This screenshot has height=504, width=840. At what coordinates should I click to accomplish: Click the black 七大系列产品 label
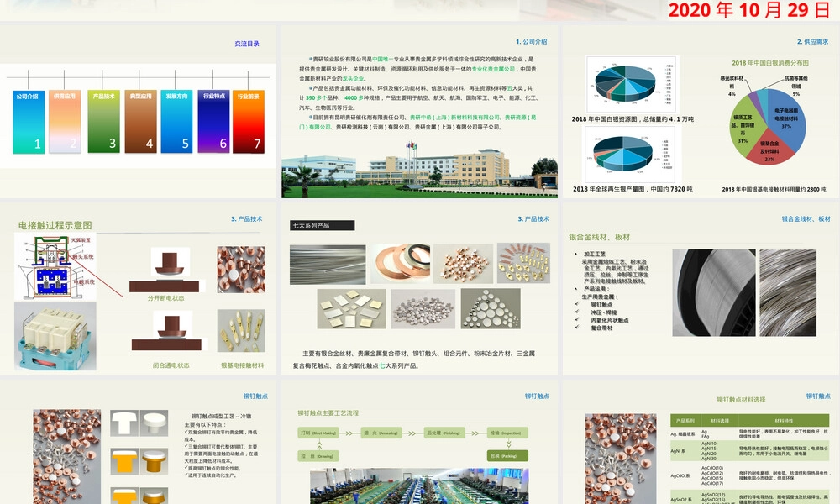click(322, 225)
